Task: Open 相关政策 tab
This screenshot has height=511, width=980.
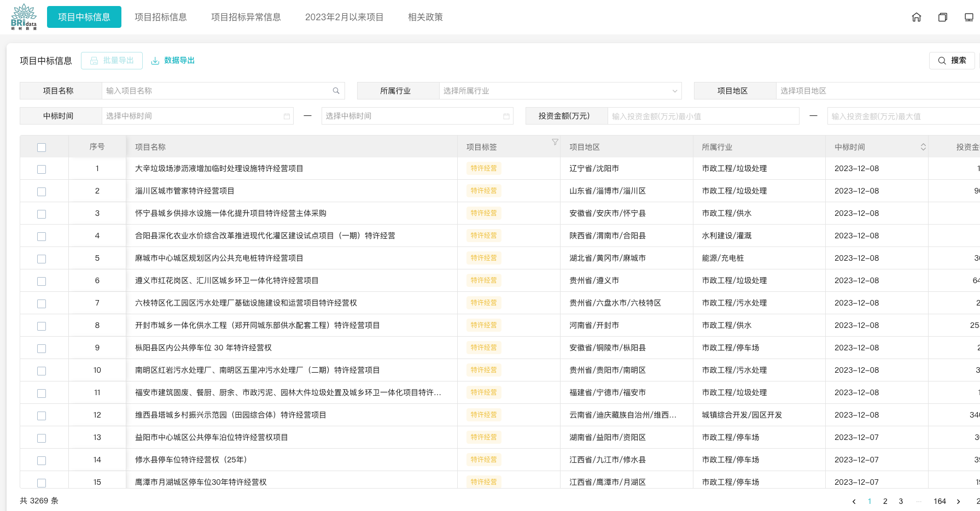Action: pyautogui.click(x=425, y=17)
